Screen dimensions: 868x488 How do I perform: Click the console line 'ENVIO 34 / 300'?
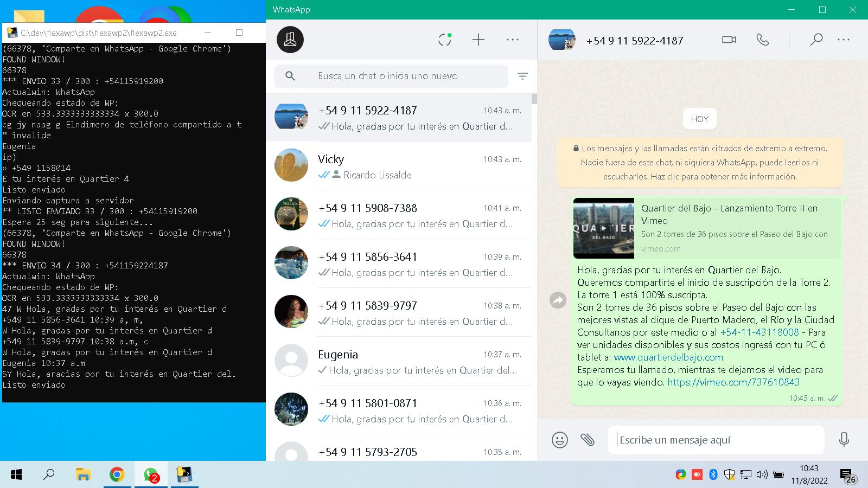click(x=85, y=266)
